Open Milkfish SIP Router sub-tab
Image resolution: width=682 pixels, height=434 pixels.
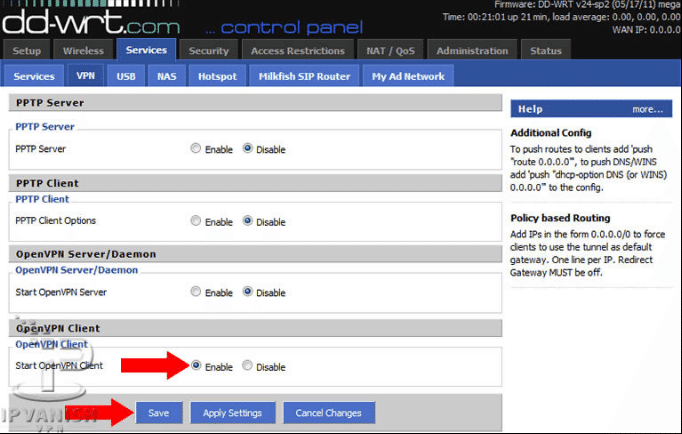(304, 76)
